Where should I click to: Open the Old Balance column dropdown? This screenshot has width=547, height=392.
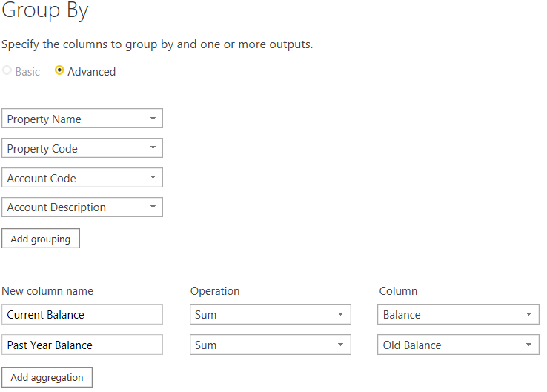(458, 345)
